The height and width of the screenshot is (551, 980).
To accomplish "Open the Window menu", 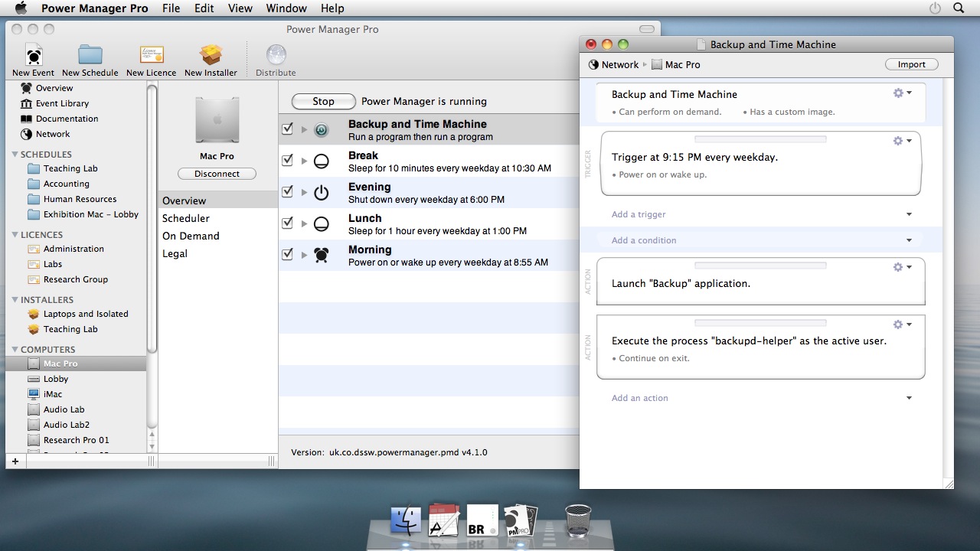I will tap(286, 8).
